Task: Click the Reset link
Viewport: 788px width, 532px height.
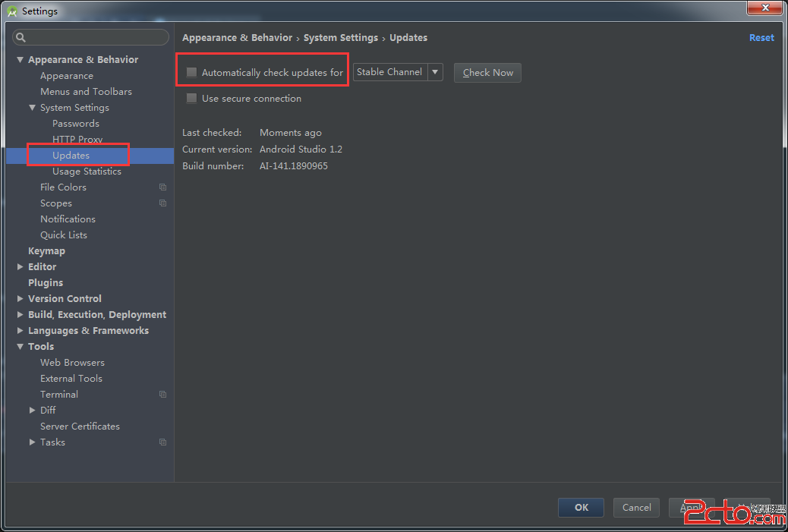Action: tap(761, 38)
